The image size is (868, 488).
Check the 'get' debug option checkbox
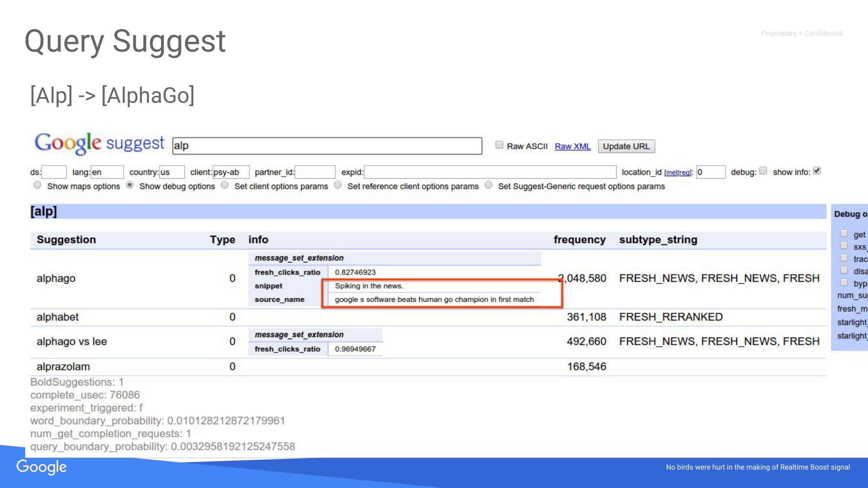point(844,233)
